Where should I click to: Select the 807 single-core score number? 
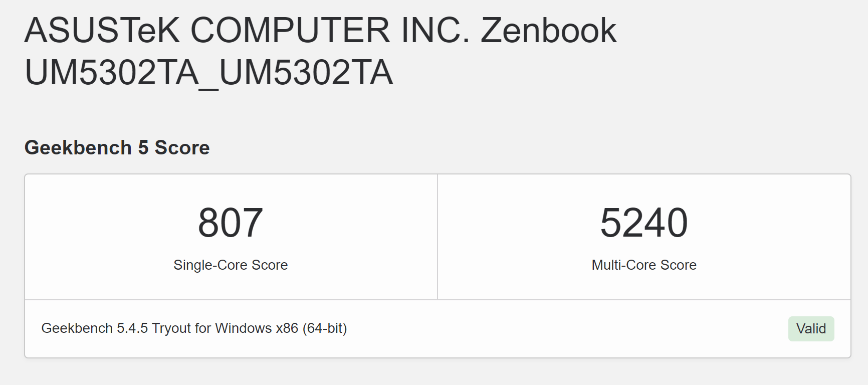(231, 223)
